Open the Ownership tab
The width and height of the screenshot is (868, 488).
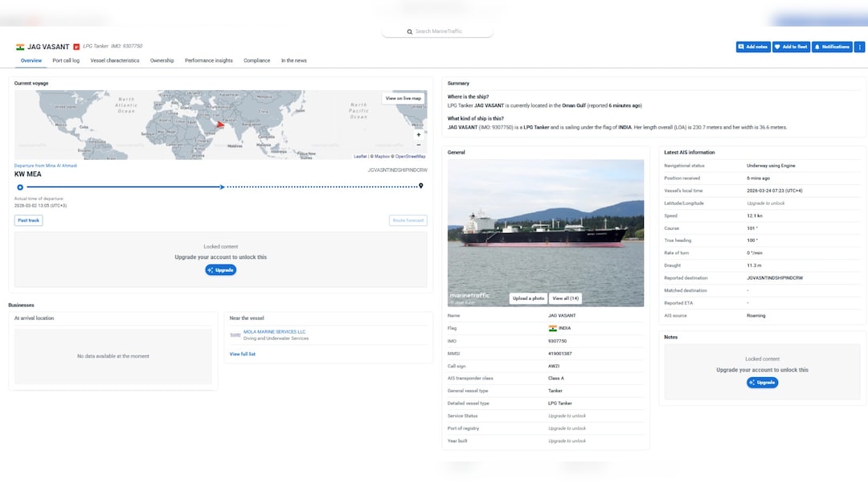(x=162, y=60)
